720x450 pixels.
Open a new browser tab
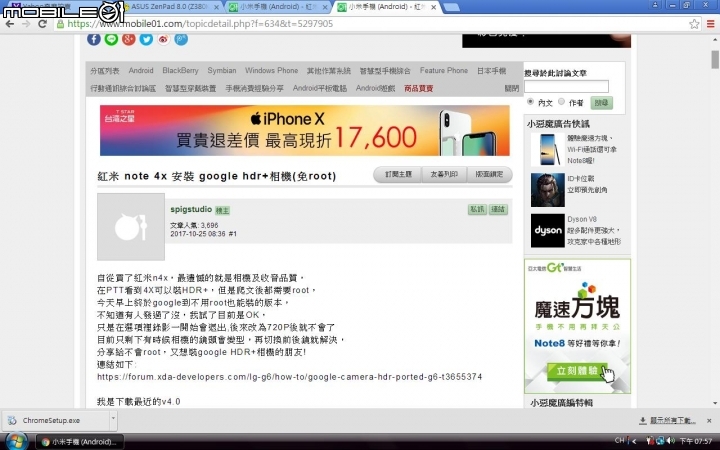pos(452,7)
